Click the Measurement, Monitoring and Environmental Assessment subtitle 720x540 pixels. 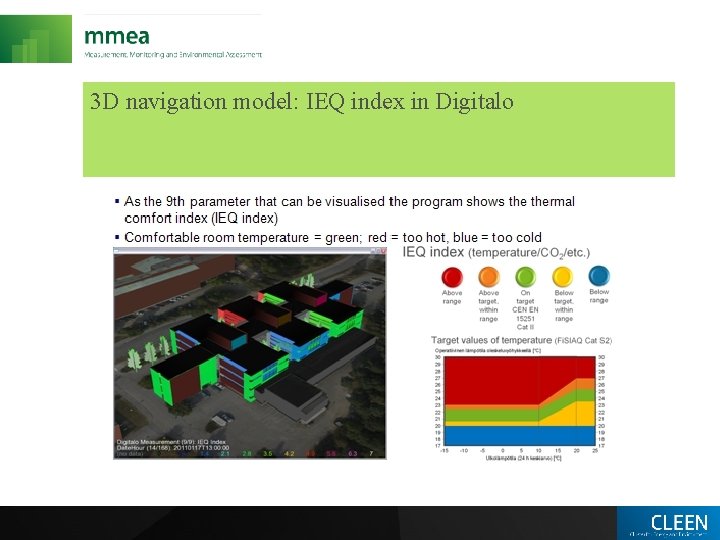point(173,55)
